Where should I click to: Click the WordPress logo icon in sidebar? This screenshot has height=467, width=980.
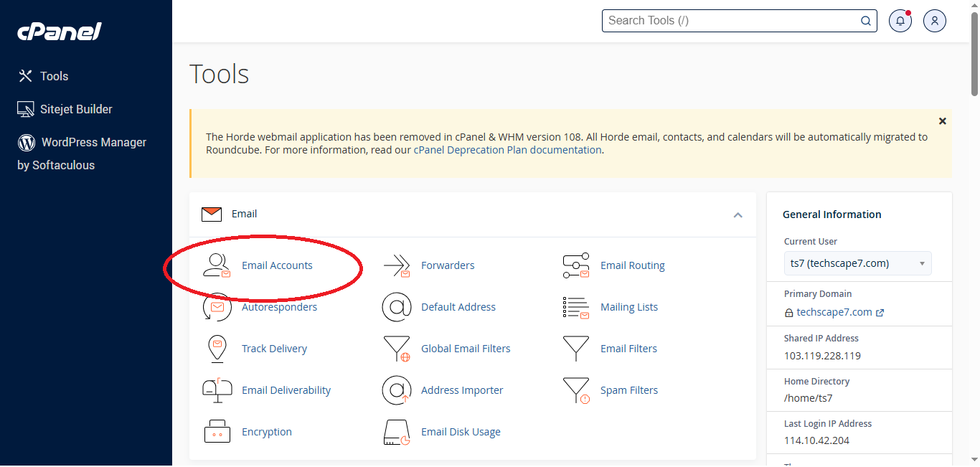point(27,142)
